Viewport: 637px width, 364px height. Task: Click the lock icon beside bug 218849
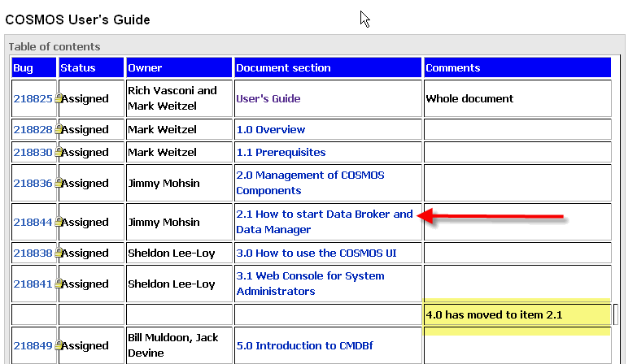click(59, 344)
